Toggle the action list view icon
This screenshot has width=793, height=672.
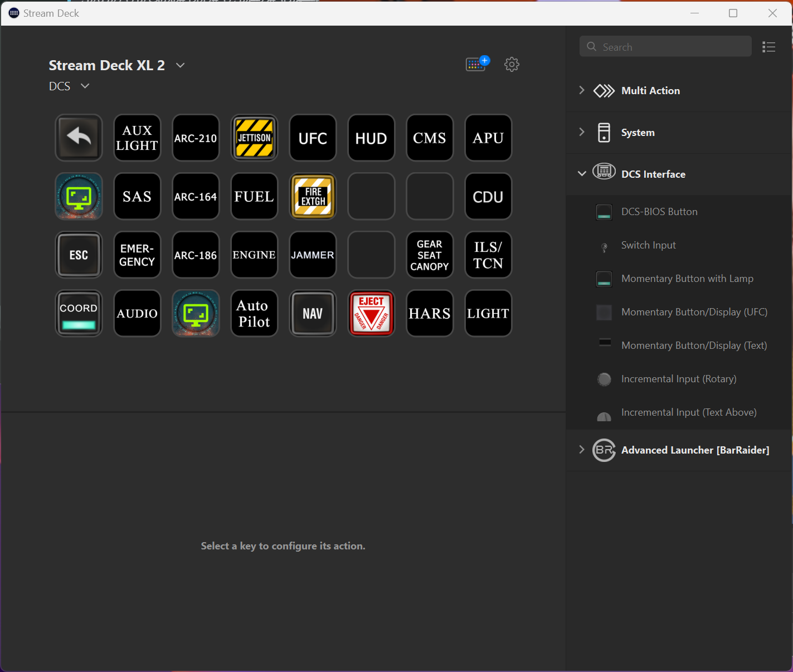pos(768,47)
